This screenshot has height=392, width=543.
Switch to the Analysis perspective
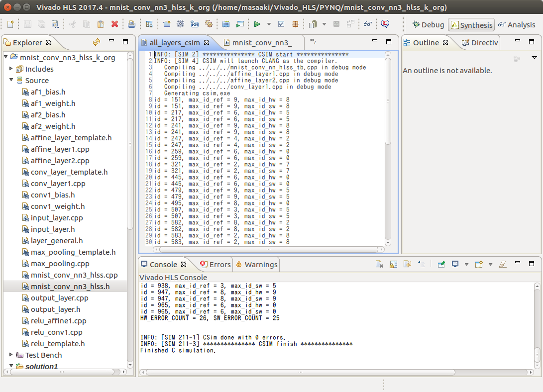tap(517, 24)
